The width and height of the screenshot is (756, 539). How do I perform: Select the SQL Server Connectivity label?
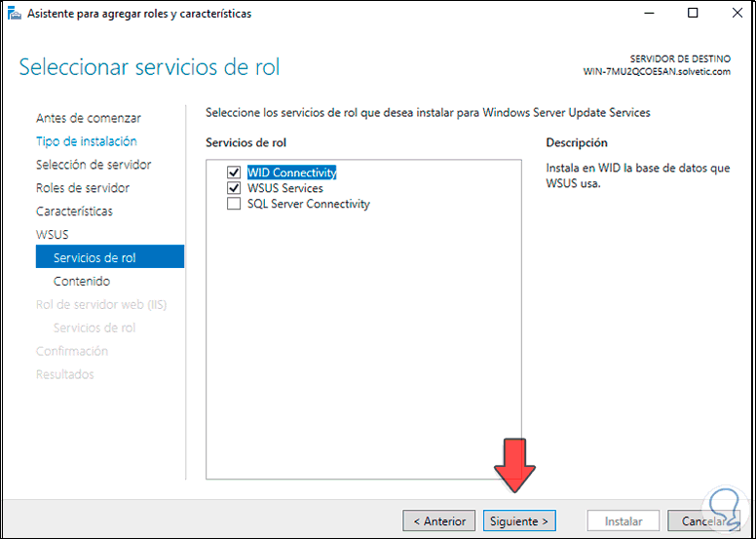pos(308,204)
